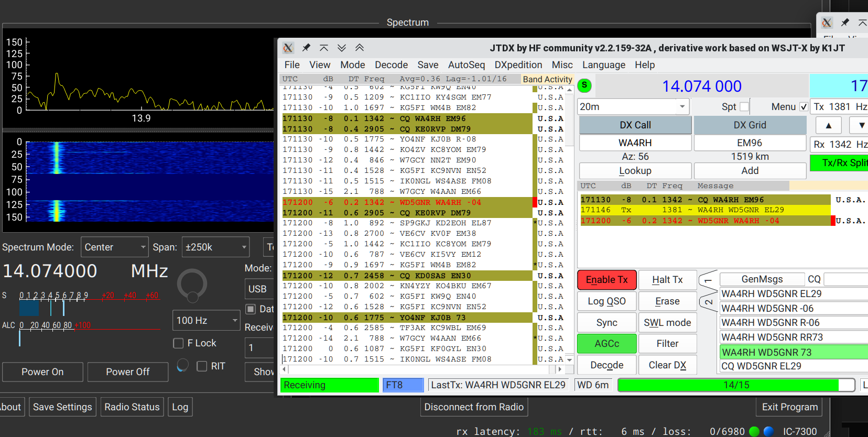Select vertical message tab 2

pos(708,302)
